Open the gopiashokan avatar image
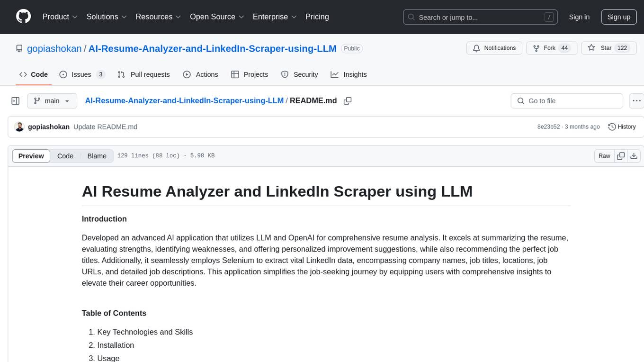Screen dimensions: 644x362 coord(19,127)
